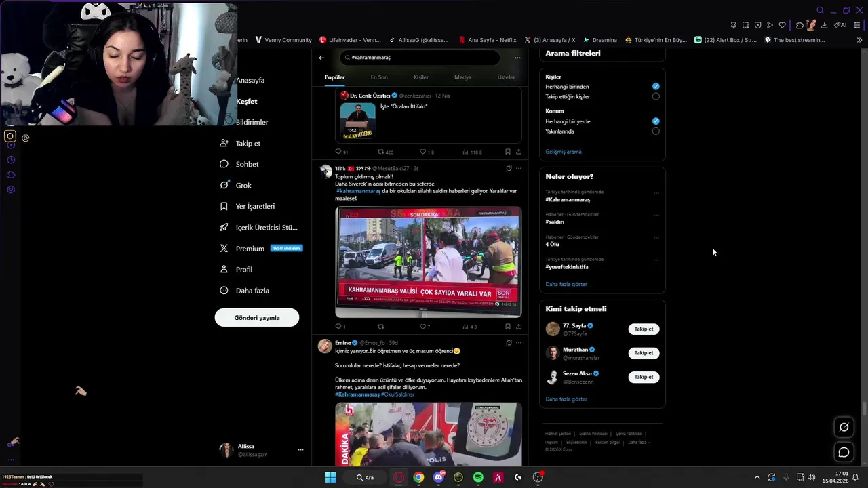Follow Sezen Aksu with Takip et
This screenshot has height=488, width=868.
click(x=644, y=377)
